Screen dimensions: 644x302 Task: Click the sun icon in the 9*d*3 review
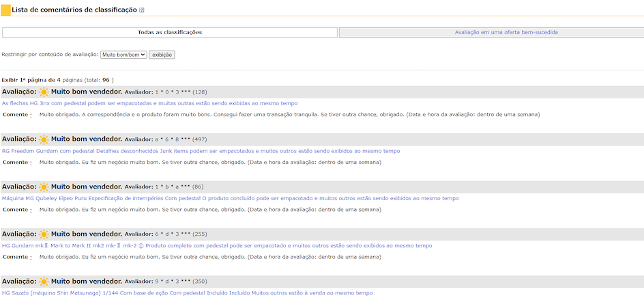[44, 282]
